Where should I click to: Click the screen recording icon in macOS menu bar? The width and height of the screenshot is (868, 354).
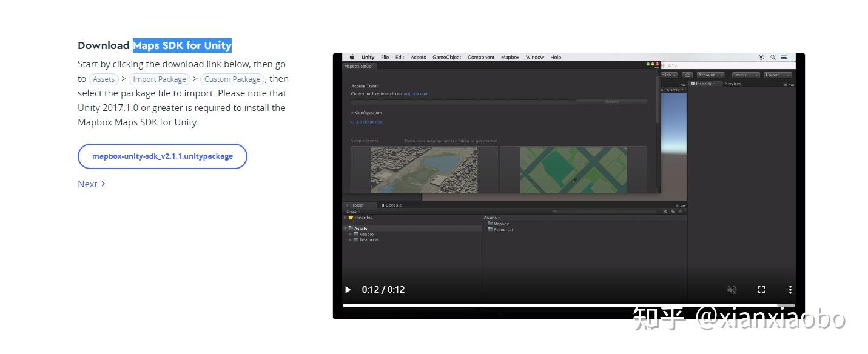point(761,57)
